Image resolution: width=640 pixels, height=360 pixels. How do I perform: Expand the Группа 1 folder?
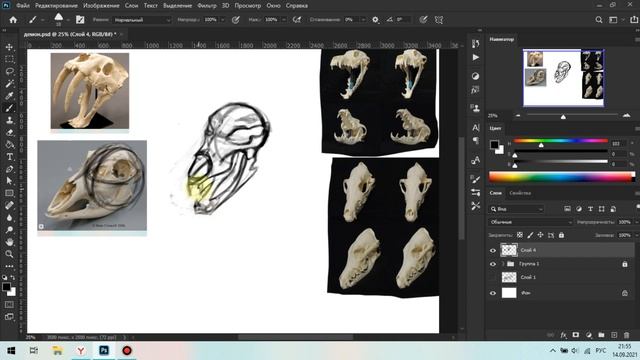click(503, 264)
